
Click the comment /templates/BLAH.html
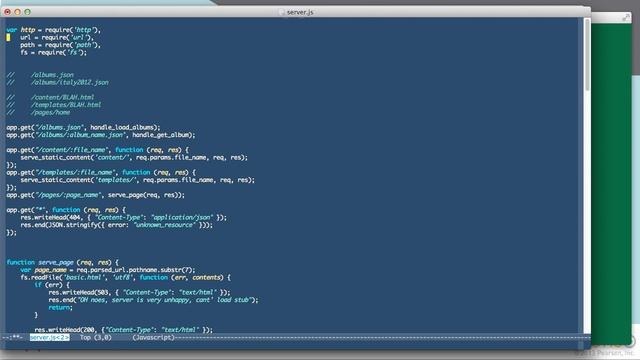click(66, 105)
